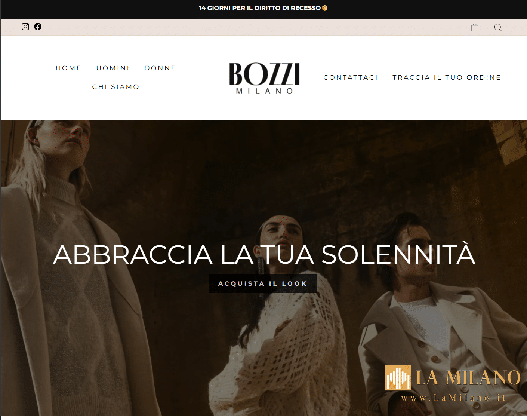
Task: Click the search magnifier icon
Action: [x=498, y=27]
